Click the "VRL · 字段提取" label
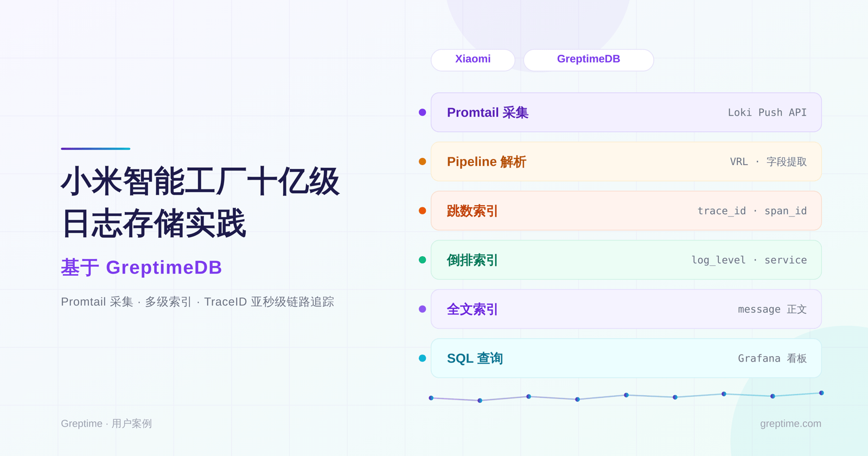The image size is (868, 456). (x=768, y=162)
